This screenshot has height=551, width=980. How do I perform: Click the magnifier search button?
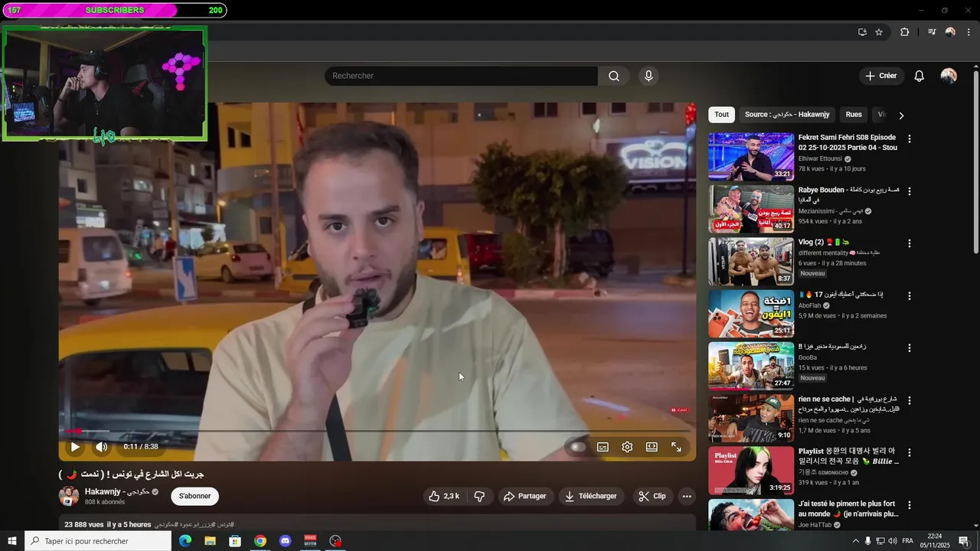pos(614,76)
